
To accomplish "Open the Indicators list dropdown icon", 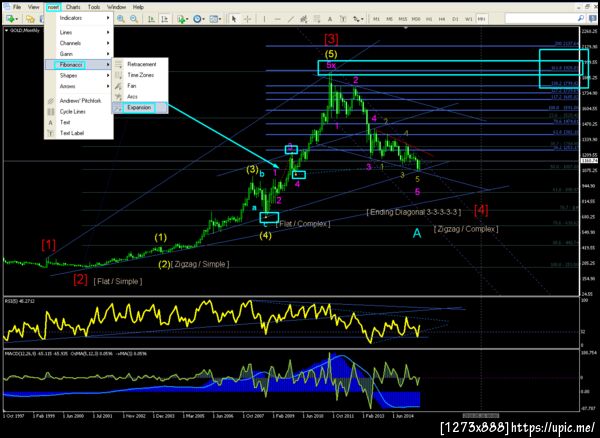I will [x=182, y=19].
